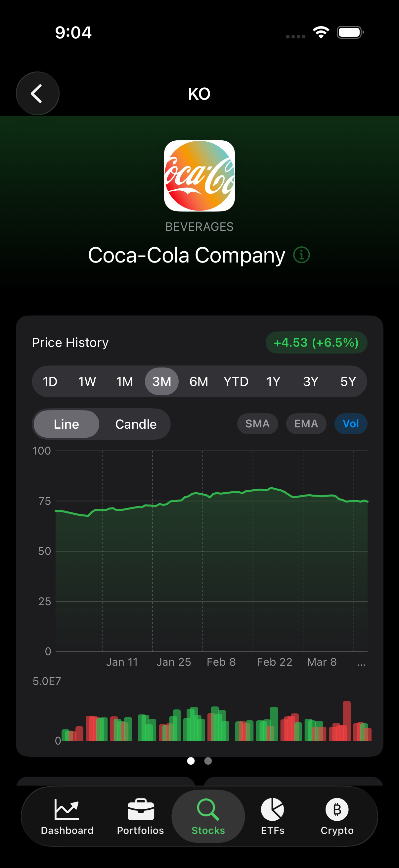Open company info via the info icon
The image size is (399, 868).
coord(301,255)
